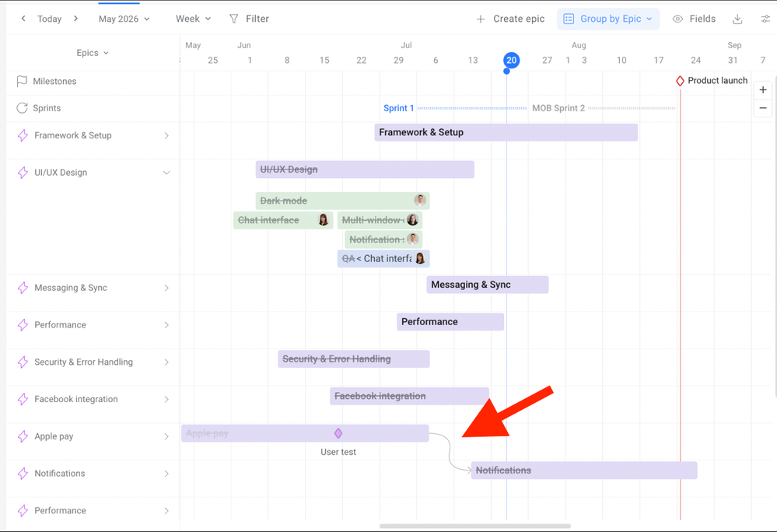Expand the Framework & Setup epic
Screen dimensions: 777x532
(166, 135)
